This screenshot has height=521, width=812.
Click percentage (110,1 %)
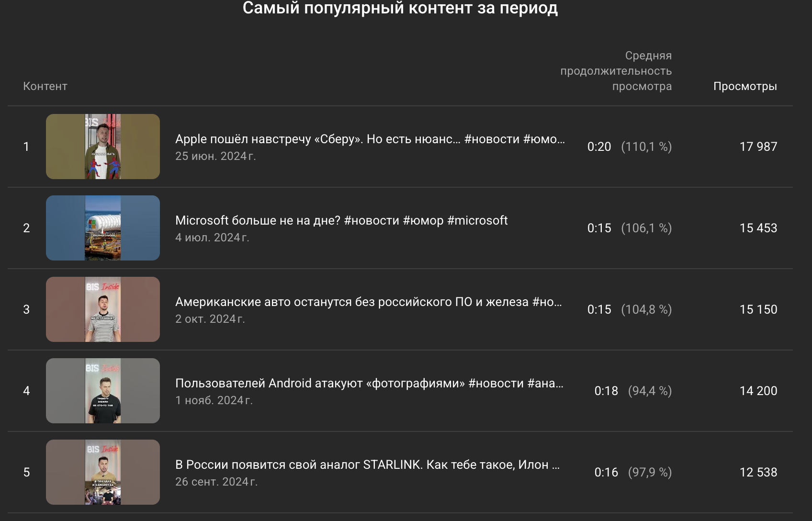pos(646,147)
